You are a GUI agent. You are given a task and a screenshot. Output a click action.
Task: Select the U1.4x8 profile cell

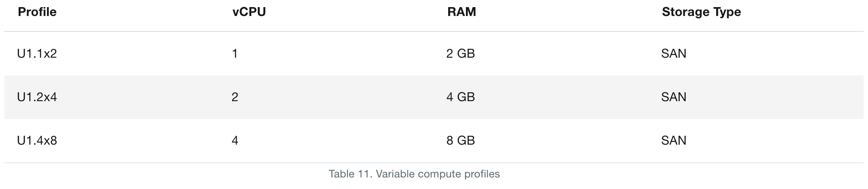(x=37, y=141)
